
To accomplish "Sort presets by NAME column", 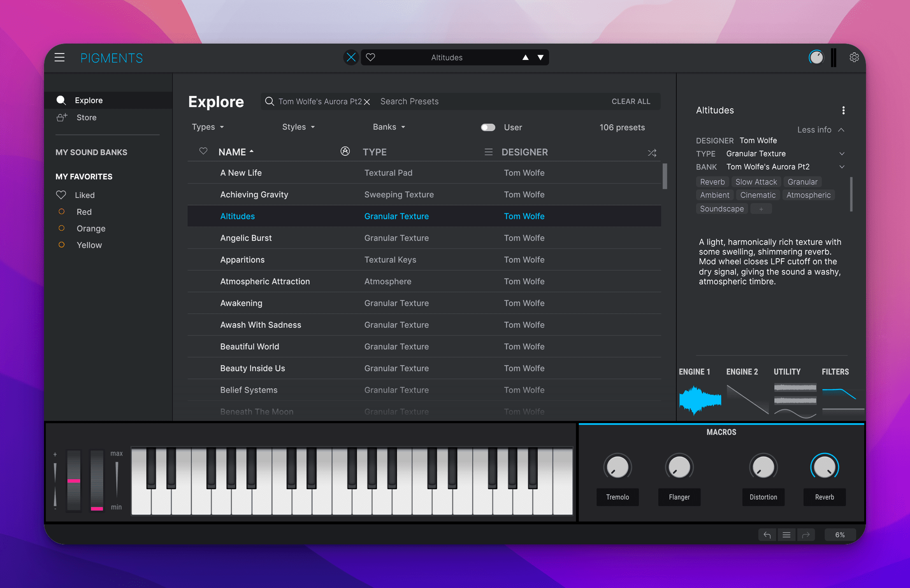I will pyautogui.click(x=236, y=152).
